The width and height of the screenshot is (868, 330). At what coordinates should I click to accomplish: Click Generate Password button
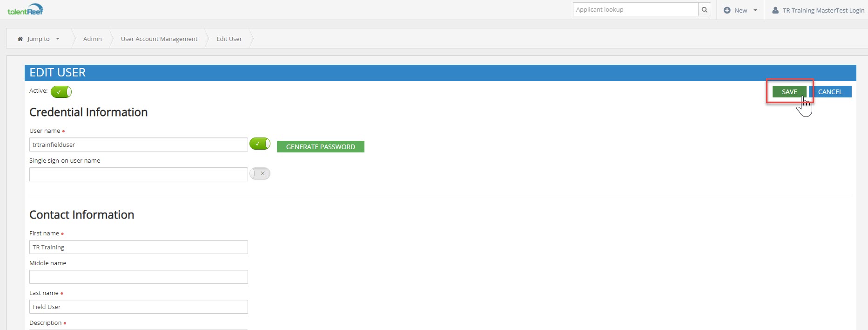[320, 147]
